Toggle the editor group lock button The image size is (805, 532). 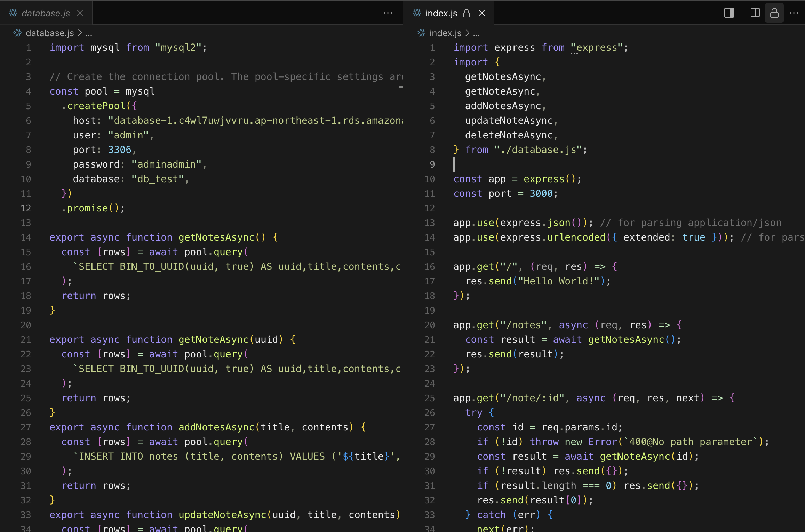click(774, 13)
